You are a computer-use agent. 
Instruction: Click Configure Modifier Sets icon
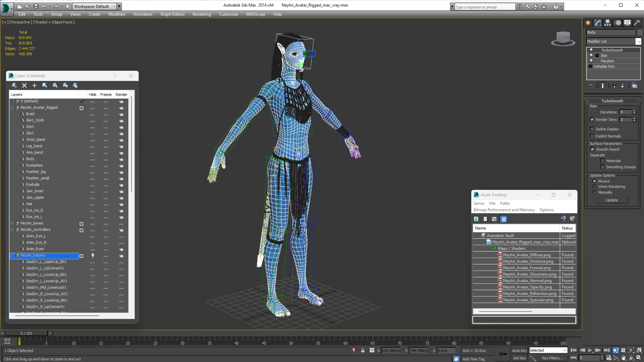point(635,86)
